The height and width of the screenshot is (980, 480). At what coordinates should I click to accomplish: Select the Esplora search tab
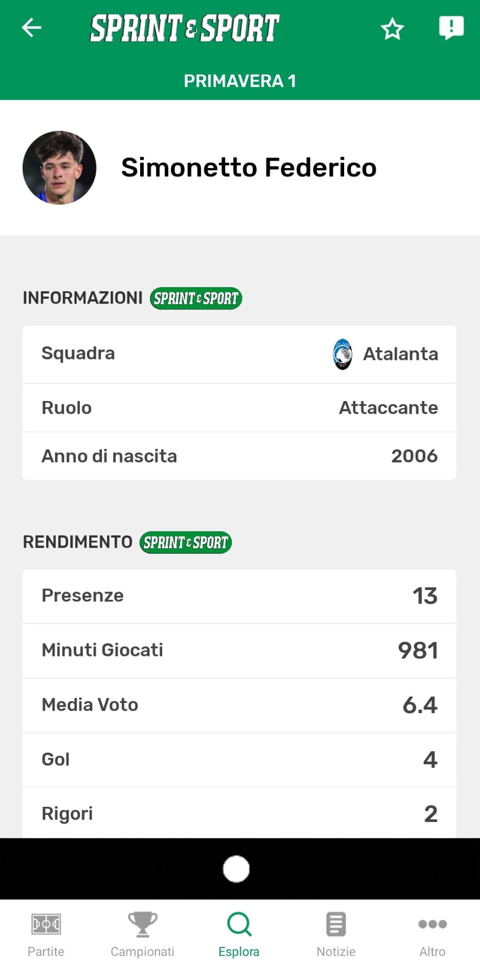click(x=239, y=935)
